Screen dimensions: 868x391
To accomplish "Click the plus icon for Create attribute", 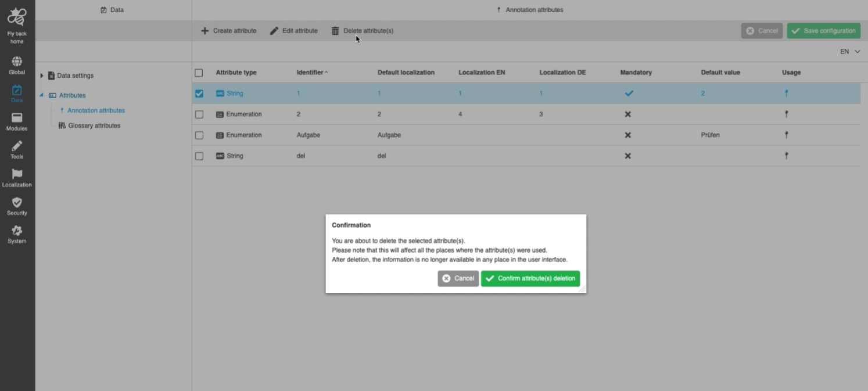I will point(205,31).
